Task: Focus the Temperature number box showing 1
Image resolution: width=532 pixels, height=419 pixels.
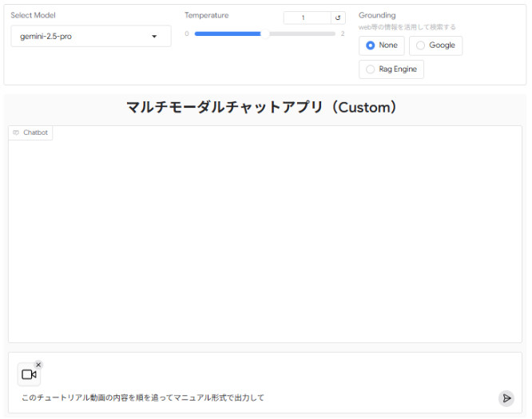Action: pos(307,18)
